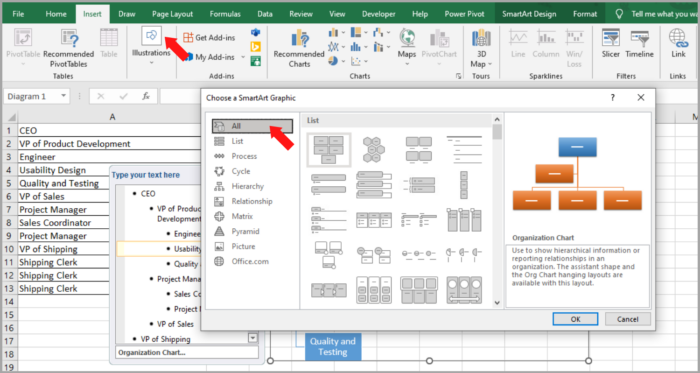Select the Office.com category
This screenshot has height=373, width=700.
[250, 261]
